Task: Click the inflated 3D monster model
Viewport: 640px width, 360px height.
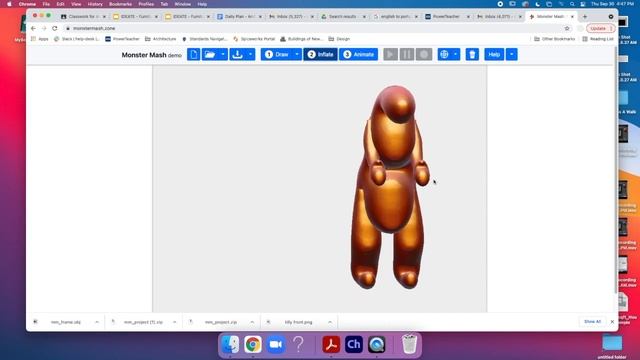Action: click(x=390, y=187)
